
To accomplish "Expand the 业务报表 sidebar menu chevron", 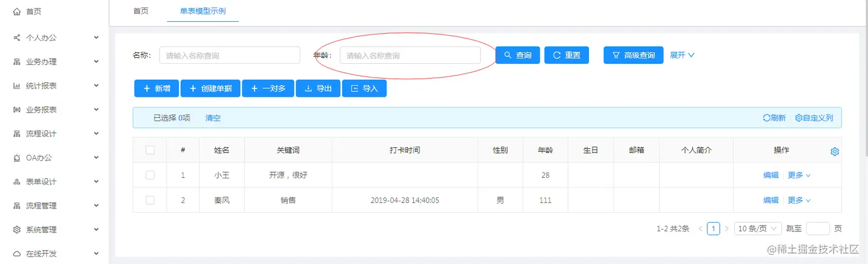I will (96, 110).
